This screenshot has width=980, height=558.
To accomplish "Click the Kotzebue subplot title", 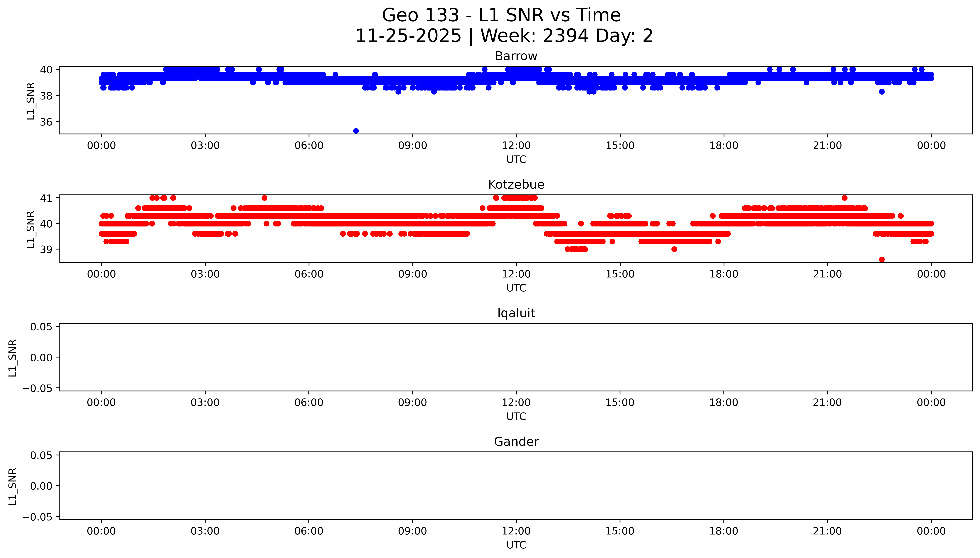I will point(516,185).
